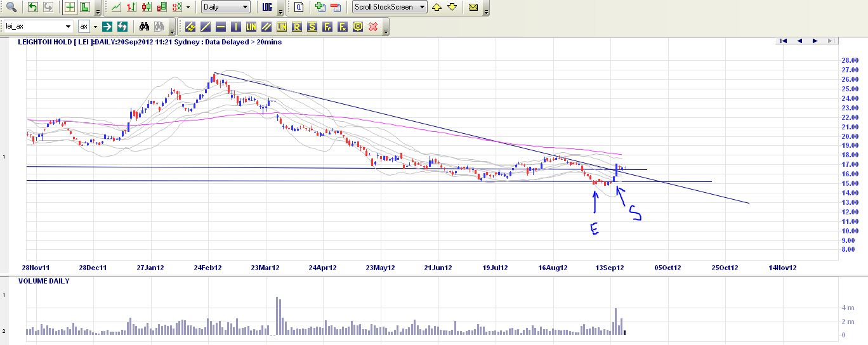Select the horizontal line drawing tool
Image resolution: width=868 pixels, height=345 pixels.
pos(221,26)
